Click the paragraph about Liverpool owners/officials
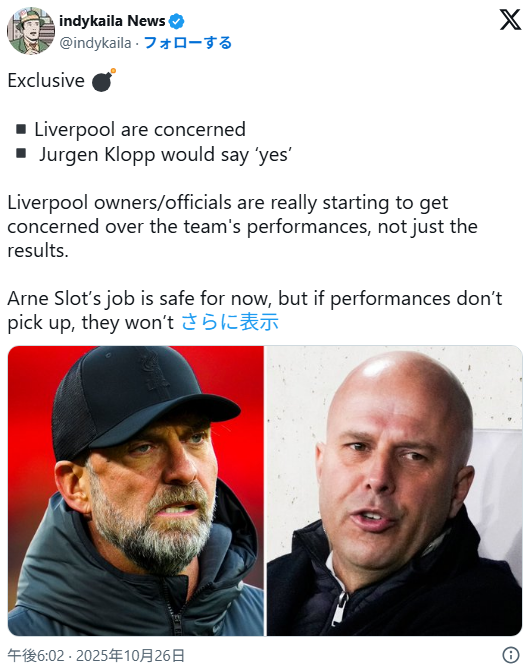Image resolution: width=532 pixels, height=671 pixels. [x=242, y=226]
